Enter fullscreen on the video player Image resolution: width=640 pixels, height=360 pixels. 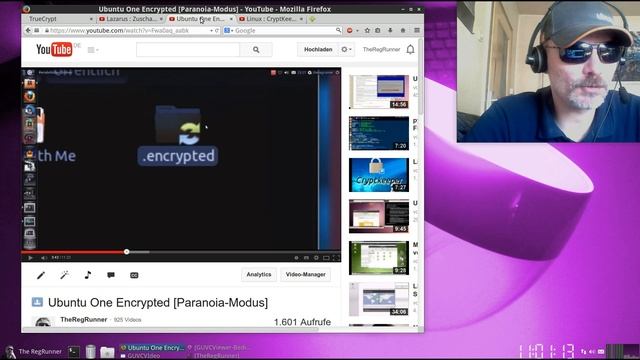point(336,258)
